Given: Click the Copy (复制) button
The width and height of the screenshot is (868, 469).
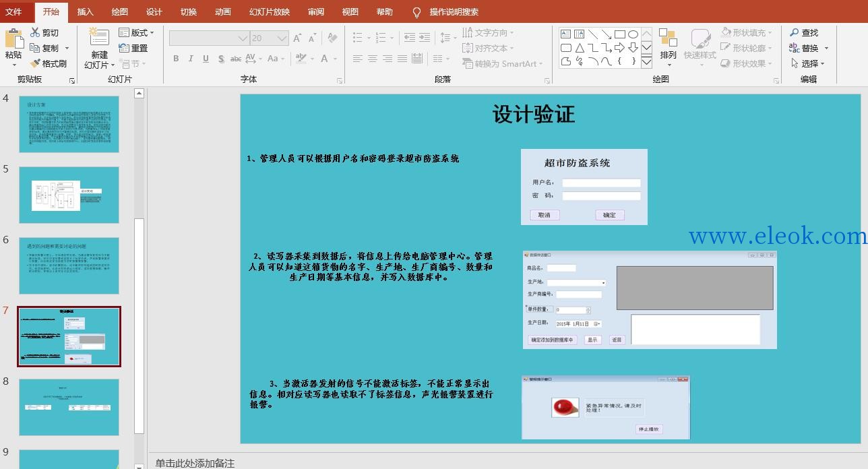Looking at the screenshot, I should 44,48.
